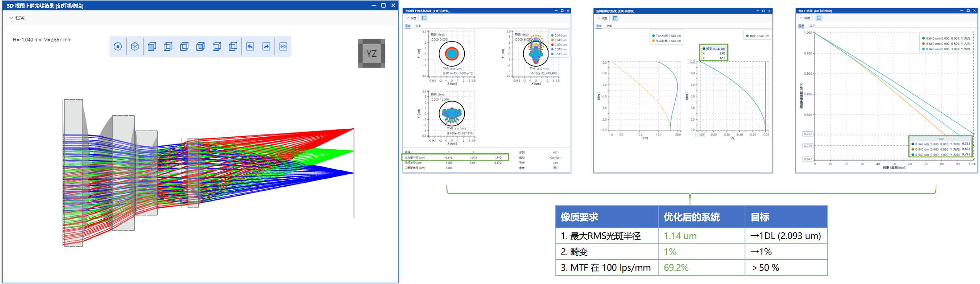Image resolution: width=980 pixels, height=284 pixels.
Task: Open the 文本 tab in MTF results window
Action: [x=812, y=26]
